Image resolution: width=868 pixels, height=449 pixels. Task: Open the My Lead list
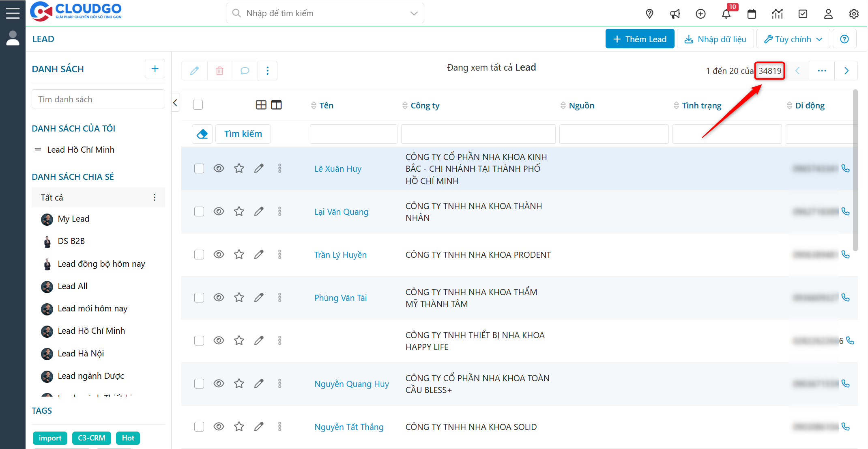point(73,219)
